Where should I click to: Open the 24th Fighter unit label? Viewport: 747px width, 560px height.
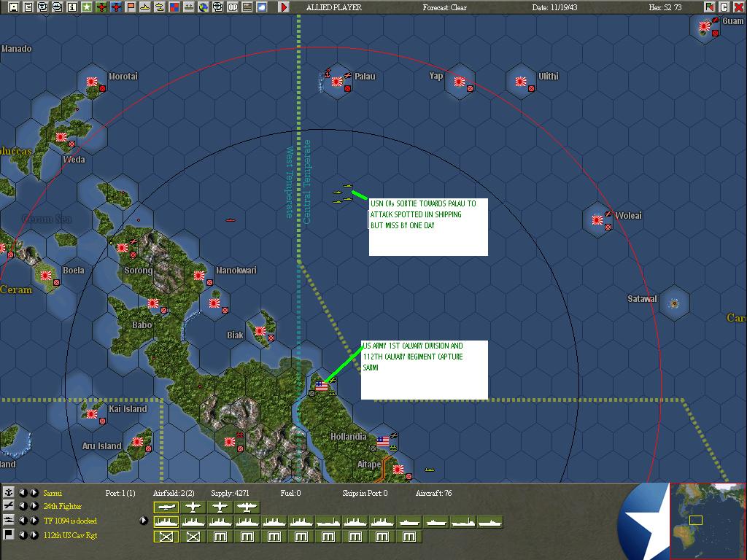pyautogui.click(x=63, y=507)
